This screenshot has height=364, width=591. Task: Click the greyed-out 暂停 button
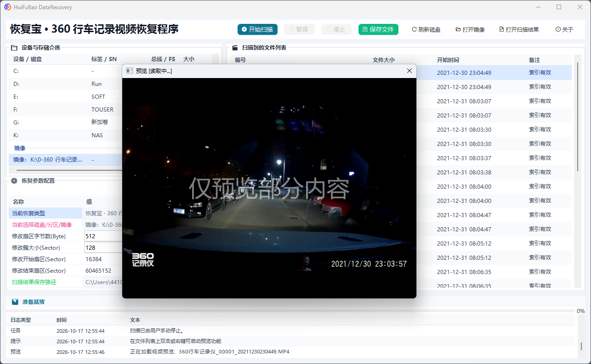click(x=299, y=29)
